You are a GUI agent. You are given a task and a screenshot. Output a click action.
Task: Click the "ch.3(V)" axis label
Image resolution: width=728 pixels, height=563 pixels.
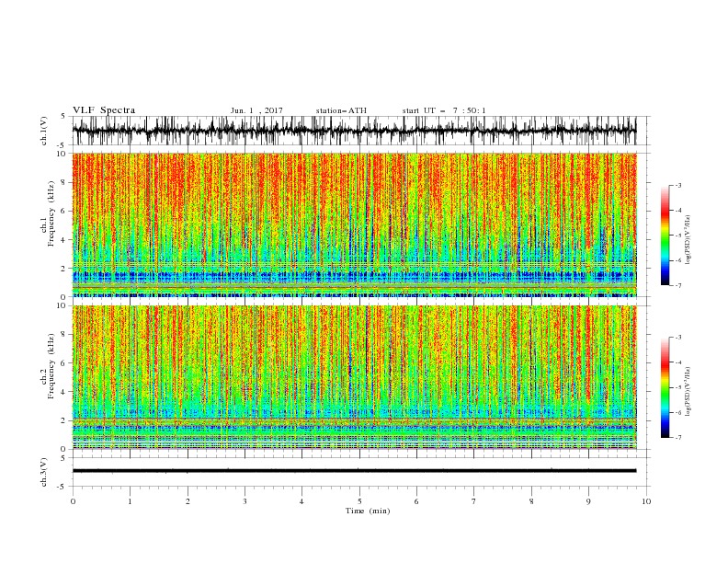tap(44, 472)
